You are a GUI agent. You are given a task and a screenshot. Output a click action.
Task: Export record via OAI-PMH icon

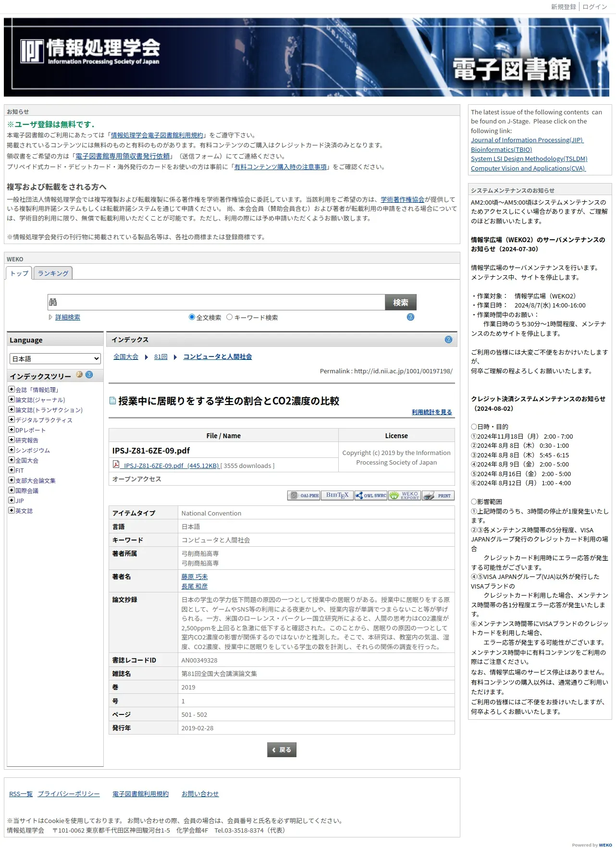pyautogui.click(x=304, y=495)
